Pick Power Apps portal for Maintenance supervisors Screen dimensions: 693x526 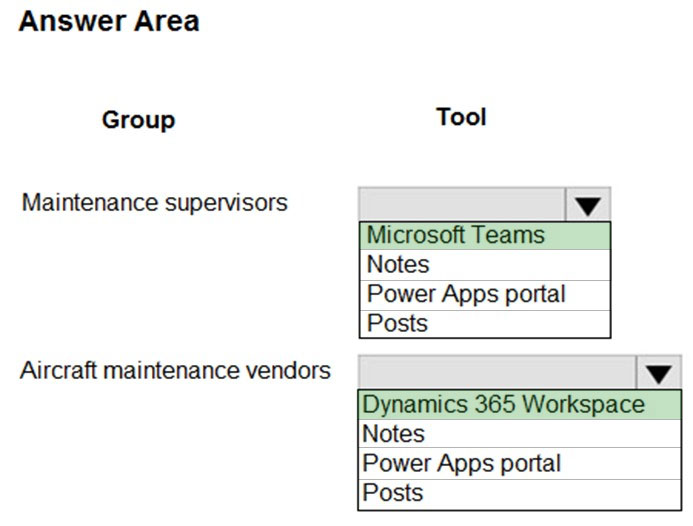point(485,295)
